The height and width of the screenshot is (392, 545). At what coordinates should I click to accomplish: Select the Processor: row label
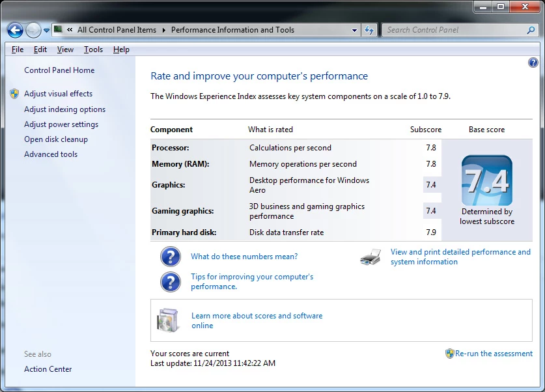(171, 148)
